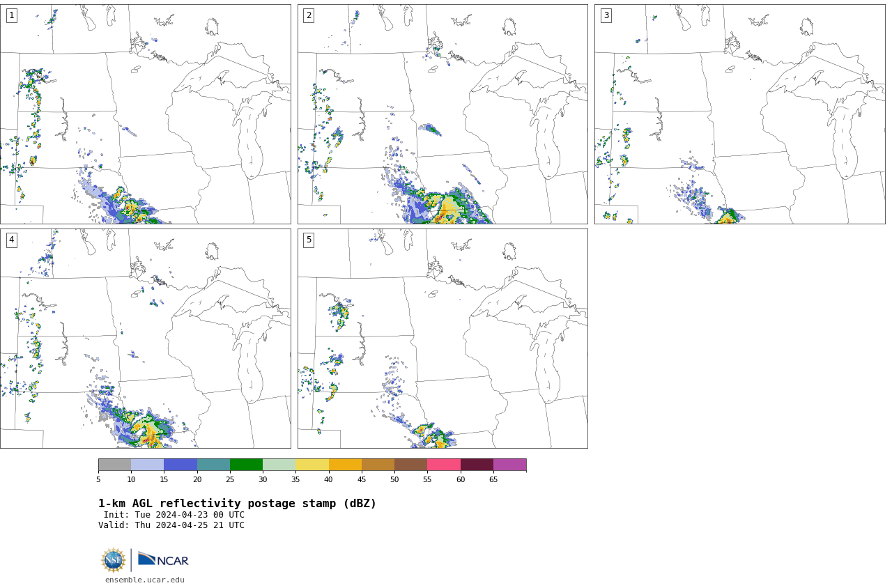Click the panel number 5 label

309,240
